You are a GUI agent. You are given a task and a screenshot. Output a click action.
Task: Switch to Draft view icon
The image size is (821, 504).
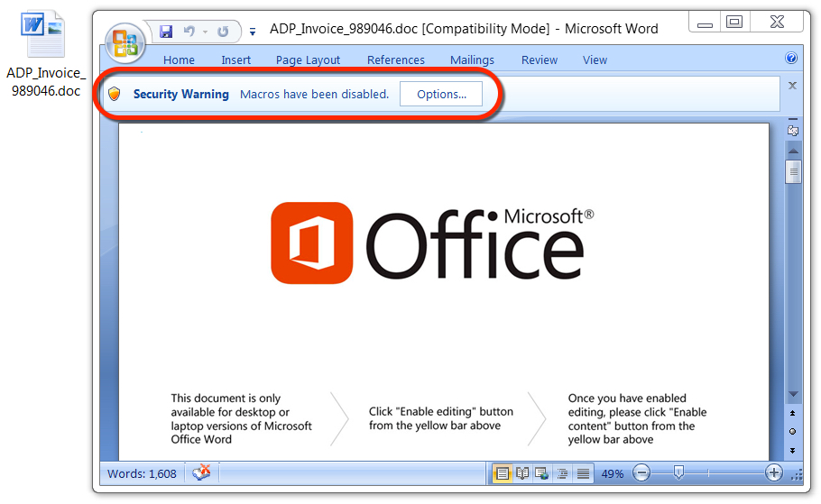[x=583, y=474]
